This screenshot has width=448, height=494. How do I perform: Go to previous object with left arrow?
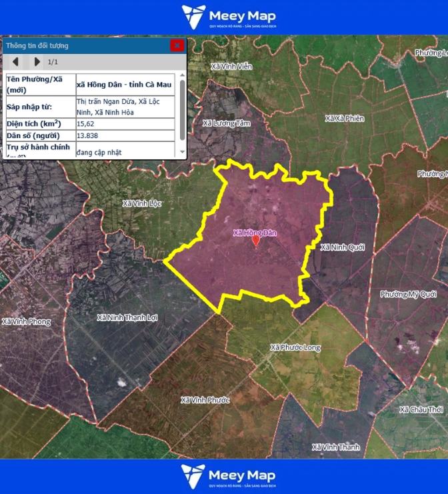[x=15, y=62]
